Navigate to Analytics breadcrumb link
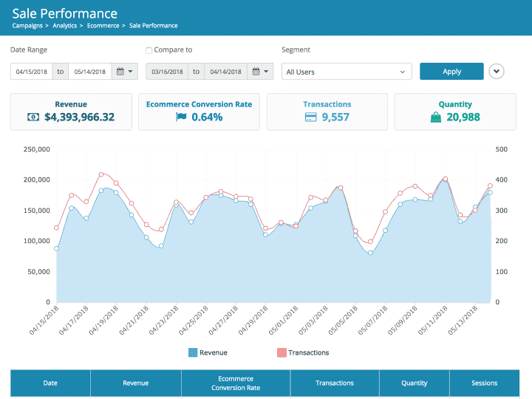The width and height of the screenshot is (532, 399). click(66, 26)
